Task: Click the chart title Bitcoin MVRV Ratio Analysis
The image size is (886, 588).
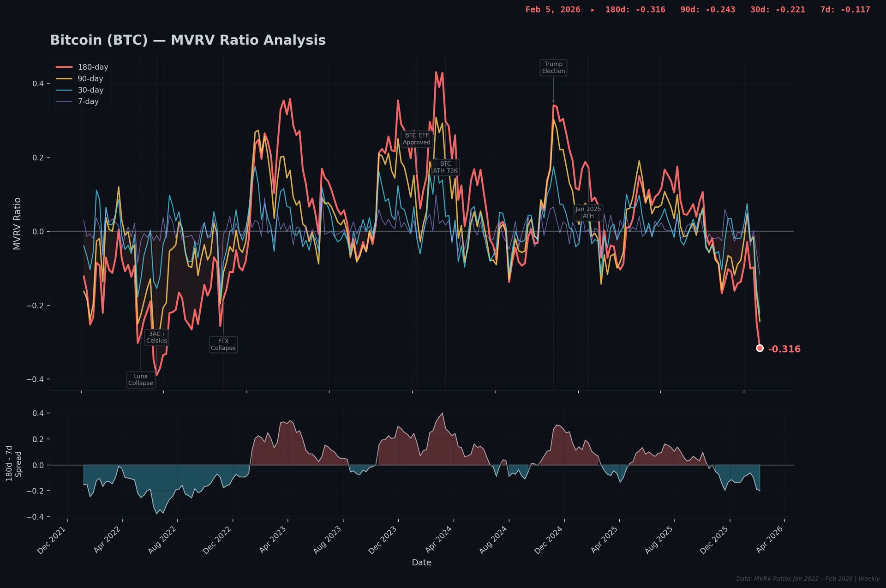Action: tap(188, 41)
